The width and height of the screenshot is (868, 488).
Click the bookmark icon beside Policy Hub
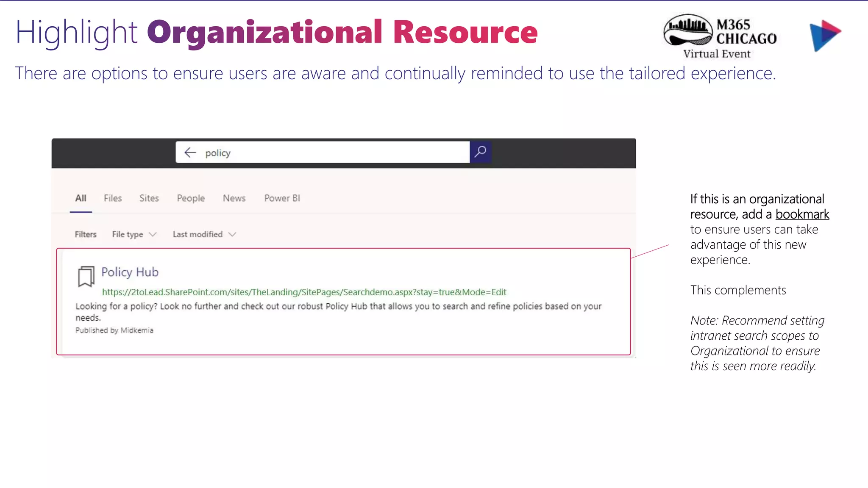[86, 277]
